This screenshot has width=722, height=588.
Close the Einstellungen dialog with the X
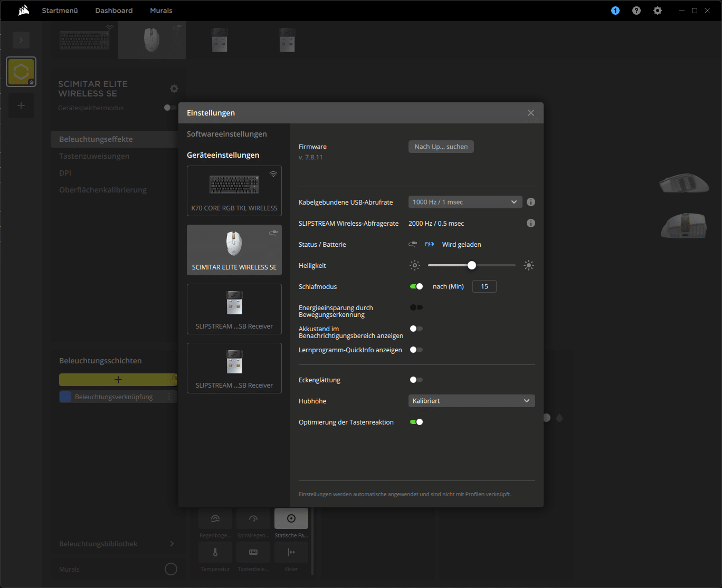click(x=531, y=113)
